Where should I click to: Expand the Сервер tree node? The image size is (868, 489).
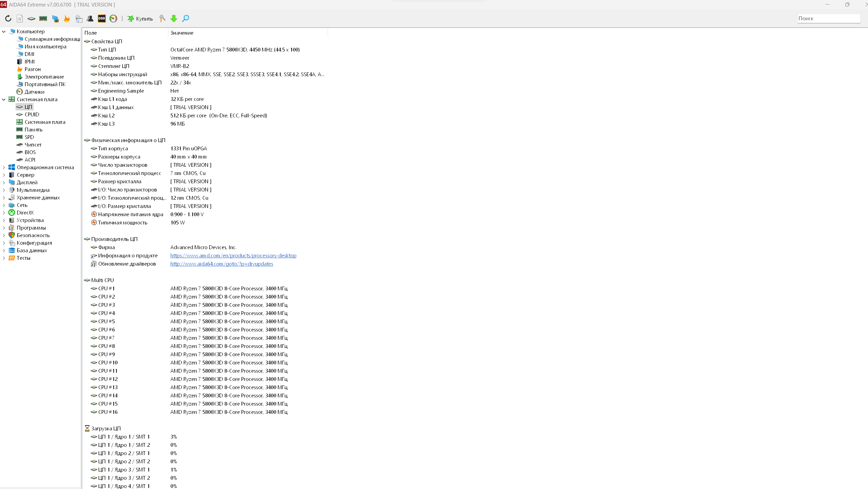4,175
